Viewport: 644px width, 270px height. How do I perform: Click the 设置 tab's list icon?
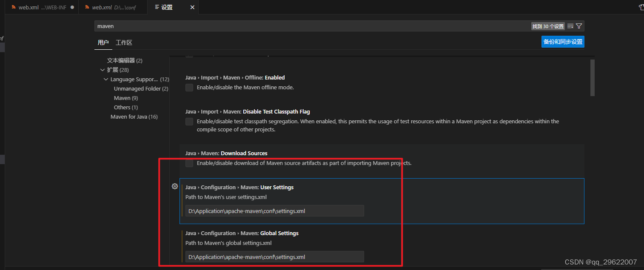tap(157, 7)
